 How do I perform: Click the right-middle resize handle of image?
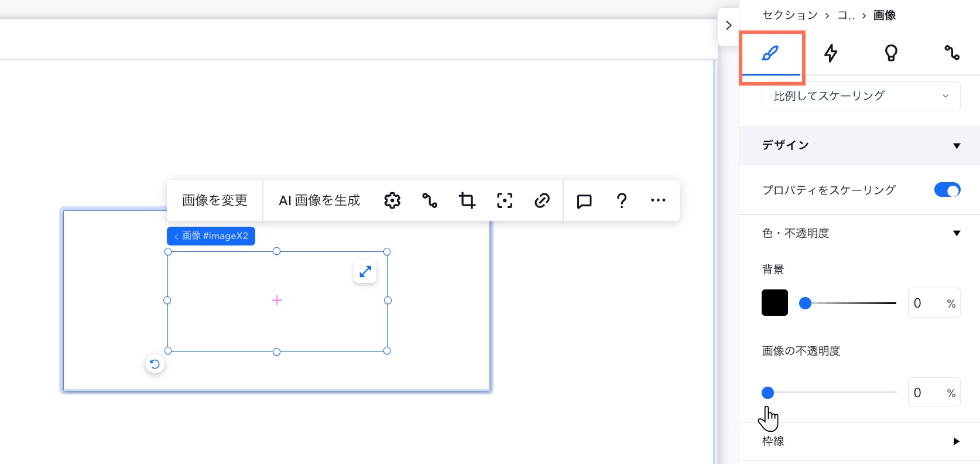click(388, 301)
